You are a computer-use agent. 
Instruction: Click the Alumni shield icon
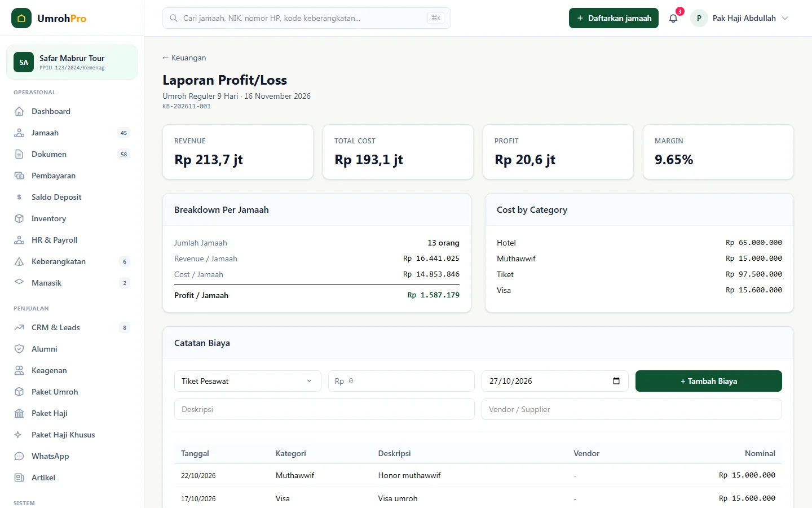click(19, 349)
